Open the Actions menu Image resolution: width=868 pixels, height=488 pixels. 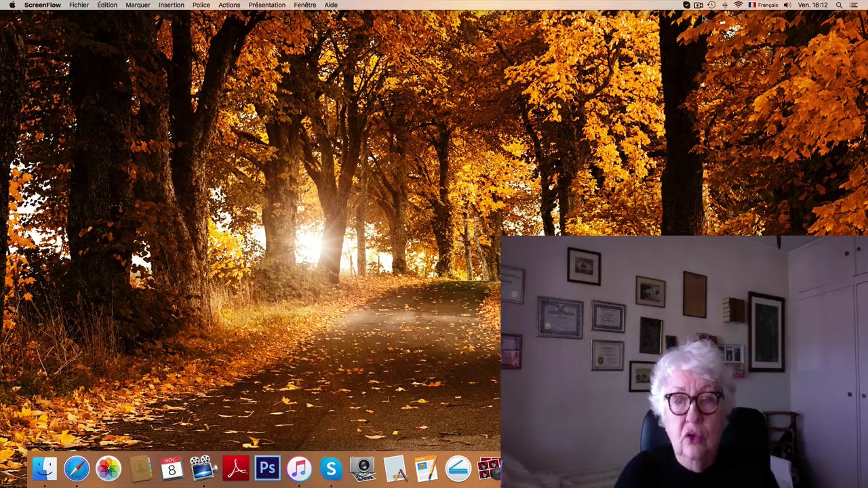coord(229,5)
